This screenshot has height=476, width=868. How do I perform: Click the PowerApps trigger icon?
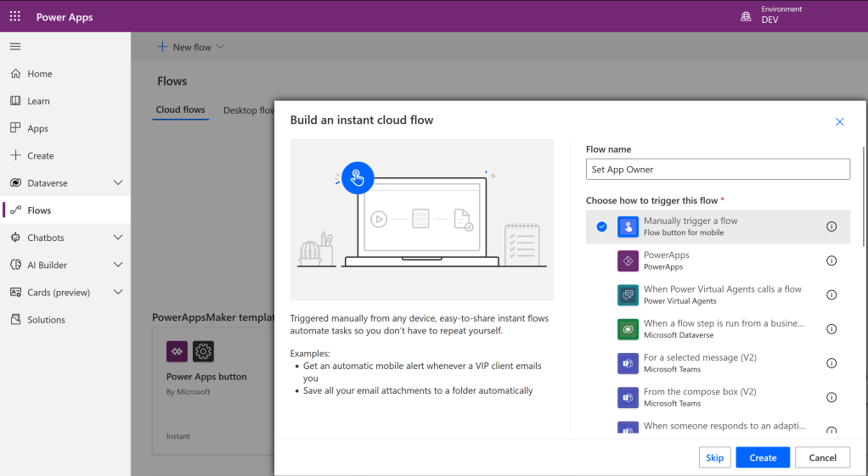(628, 260)
